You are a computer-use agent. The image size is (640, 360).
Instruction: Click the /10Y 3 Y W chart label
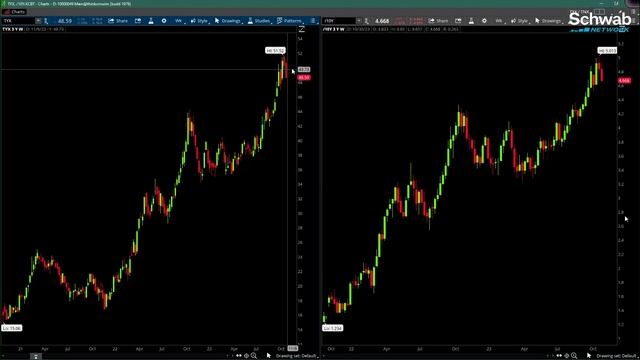[x=334, y=29]
